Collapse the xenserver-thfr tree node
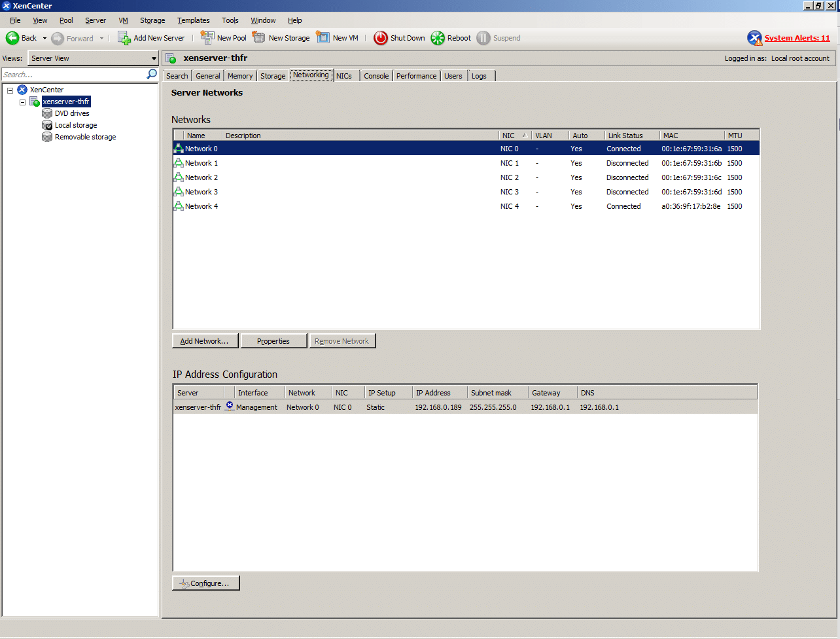Image resolution: width=840 pixels, height=639 pixels. tap(23, 101)
